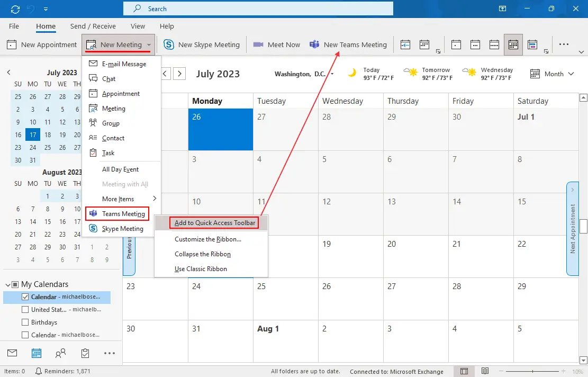Go to previous month in mini calendar
Viewport: 588px width, 377px height.
point(8,73)
